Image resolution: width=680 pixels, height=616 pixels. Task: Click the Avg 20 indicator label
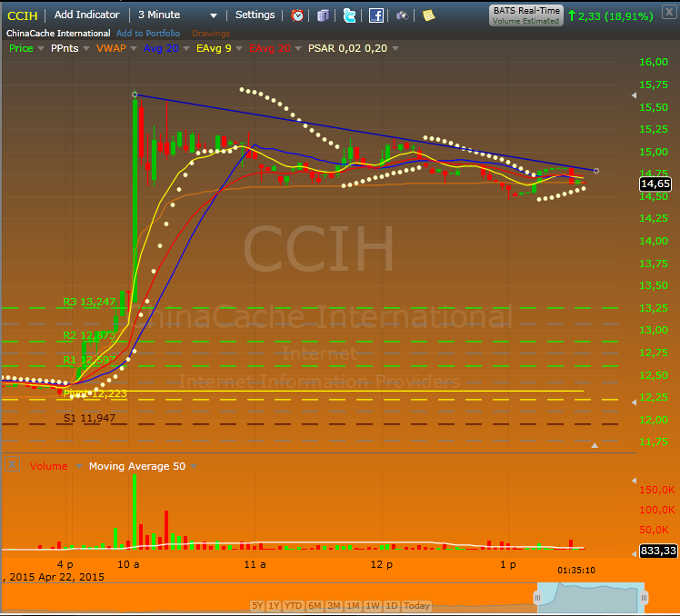(x=161, y=48)
